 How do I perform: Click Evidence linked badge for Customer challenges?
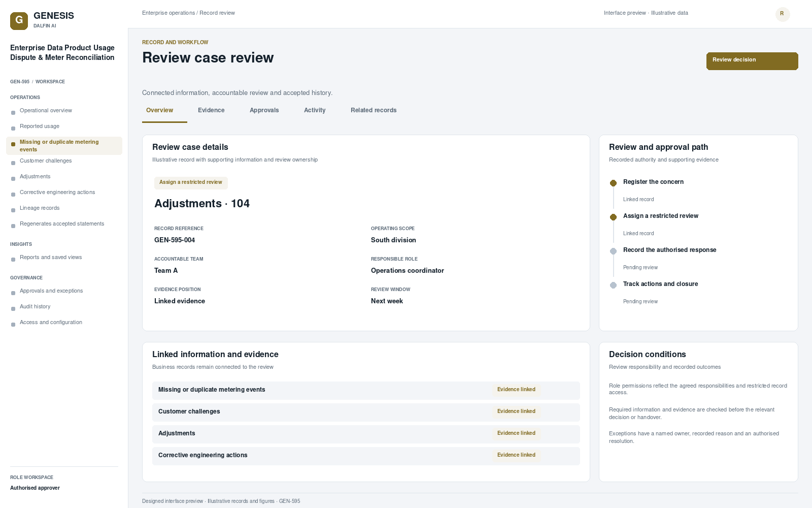pyautogui.click(x=516, y=411)
